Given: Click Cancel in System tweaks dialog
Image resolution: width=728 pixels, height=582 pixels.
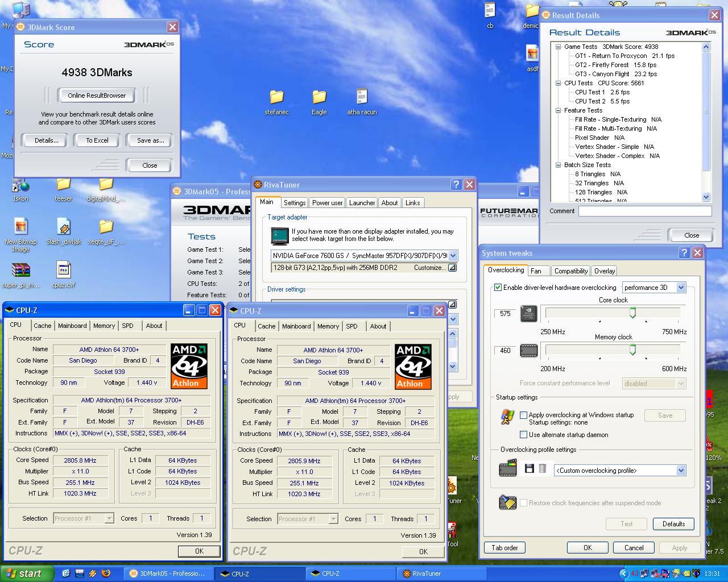Looking at the screenshot, I should point(634,548).
